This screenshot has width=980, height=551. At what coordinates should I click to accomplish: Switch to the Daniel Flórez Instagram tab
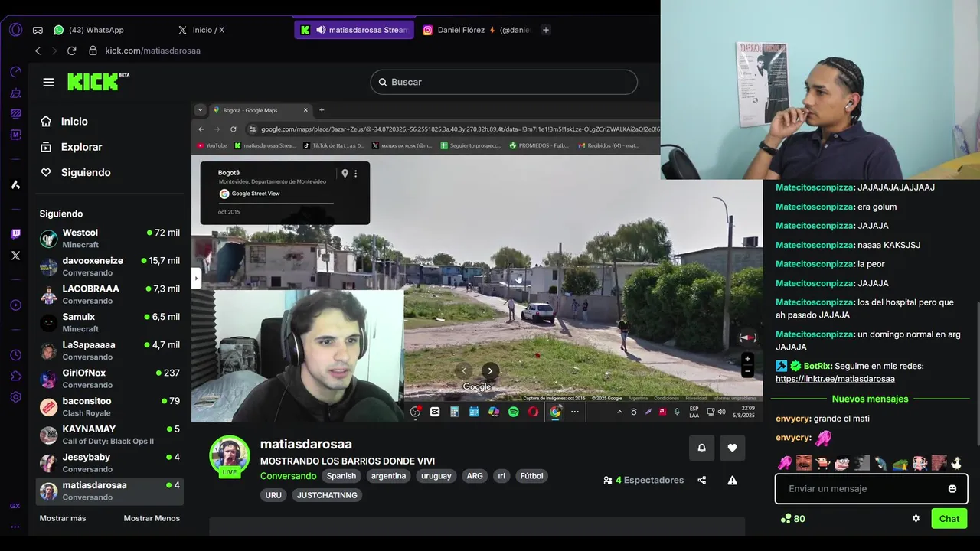click(476, 30)
